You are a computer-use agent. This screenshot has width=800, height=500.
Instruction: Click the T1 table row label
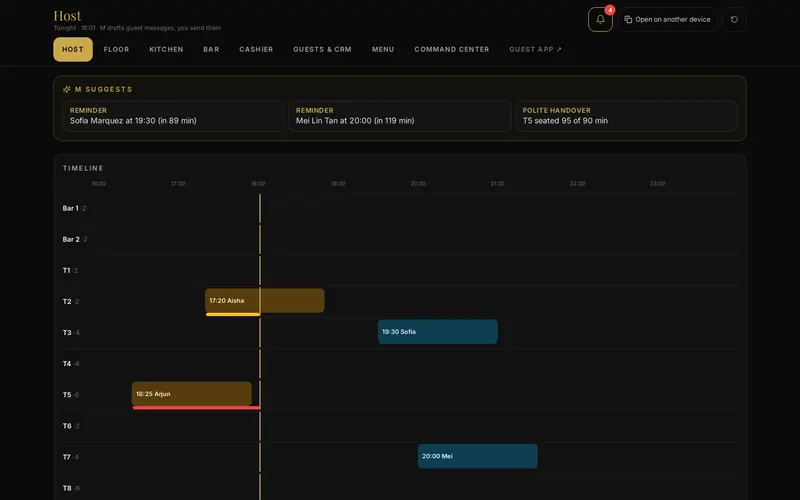point(70,270)
